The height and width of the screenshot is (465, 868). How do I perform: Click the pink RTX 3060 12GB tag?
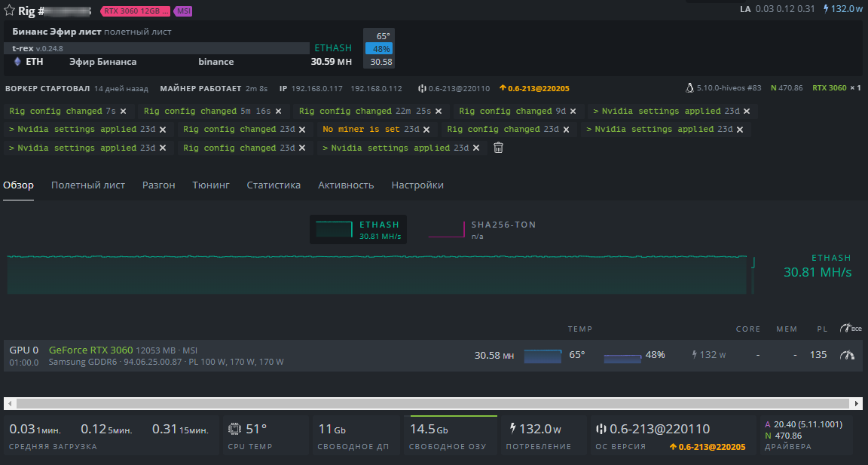[136, 11]
